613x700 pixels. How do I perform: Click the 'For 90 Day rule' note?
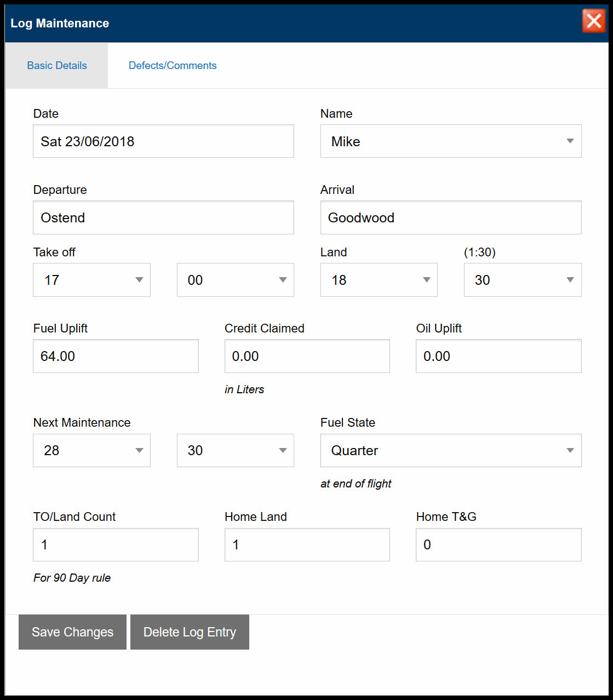tap(72, 578)
